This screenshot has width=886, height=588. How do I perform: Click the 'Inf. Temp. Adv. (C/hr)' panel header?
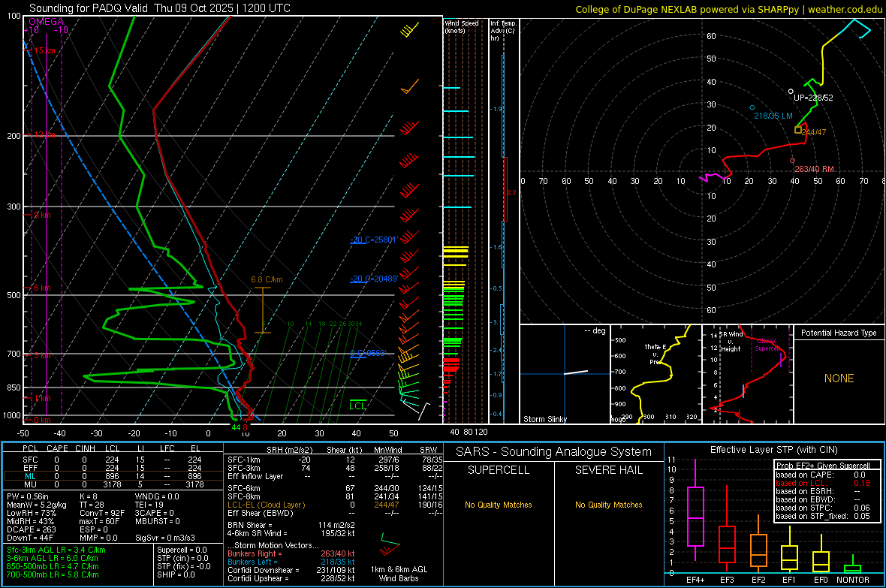503,31
